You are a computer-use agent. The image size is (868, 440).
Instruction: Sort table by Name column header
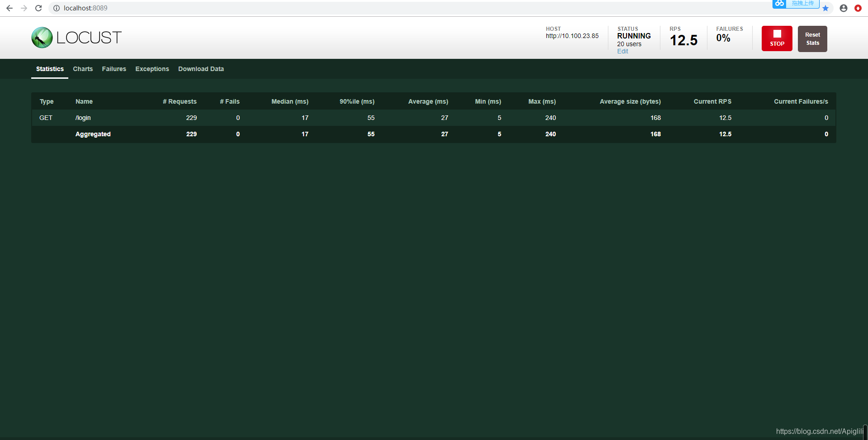point(84,101)
